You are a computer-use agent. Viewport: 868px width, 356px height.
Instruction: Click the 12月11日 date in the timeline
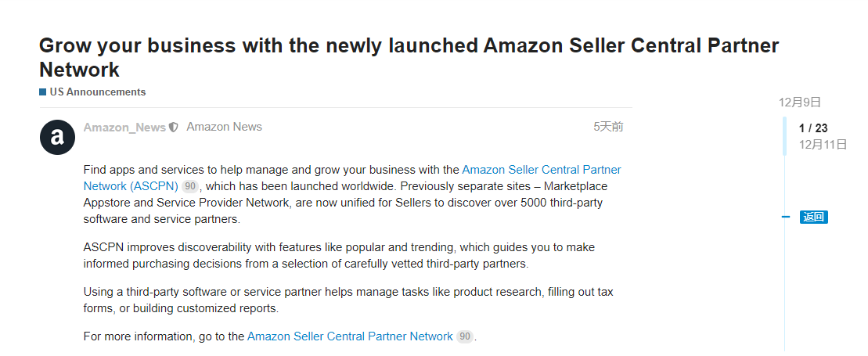point(823,145)
